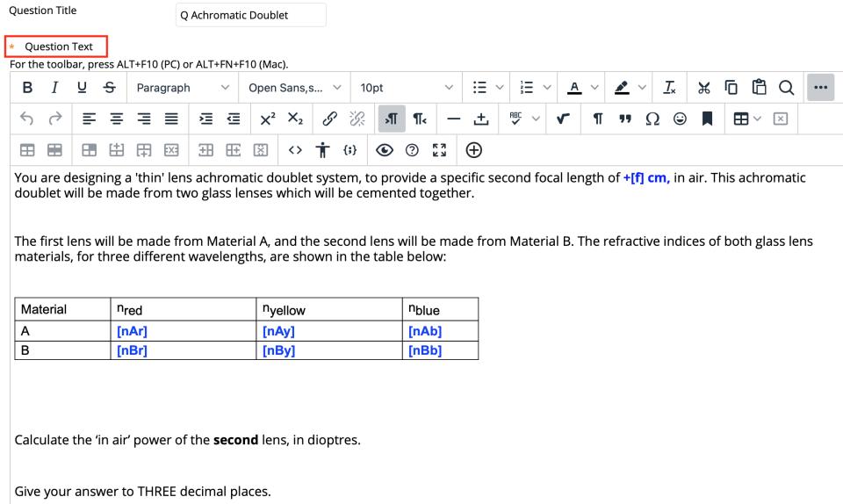Open the Paragraph format dropdown
This screenshot has width=843, height=504.
[x=183, y=88]
